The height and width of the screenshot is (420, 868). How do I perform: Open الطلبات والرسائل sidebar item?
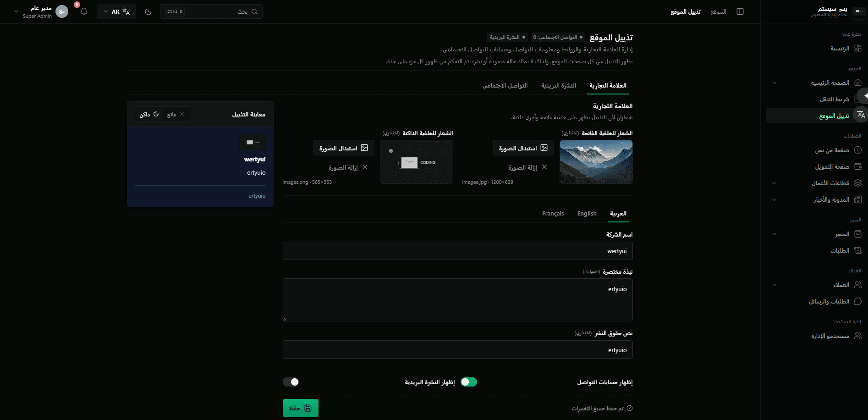coord(816,301)
